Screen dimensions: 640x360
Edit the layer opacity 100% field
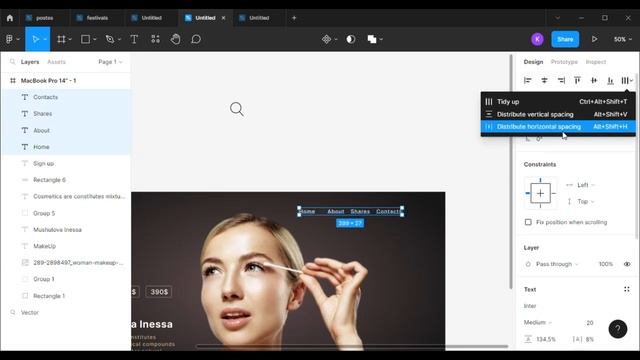point(606,264)
